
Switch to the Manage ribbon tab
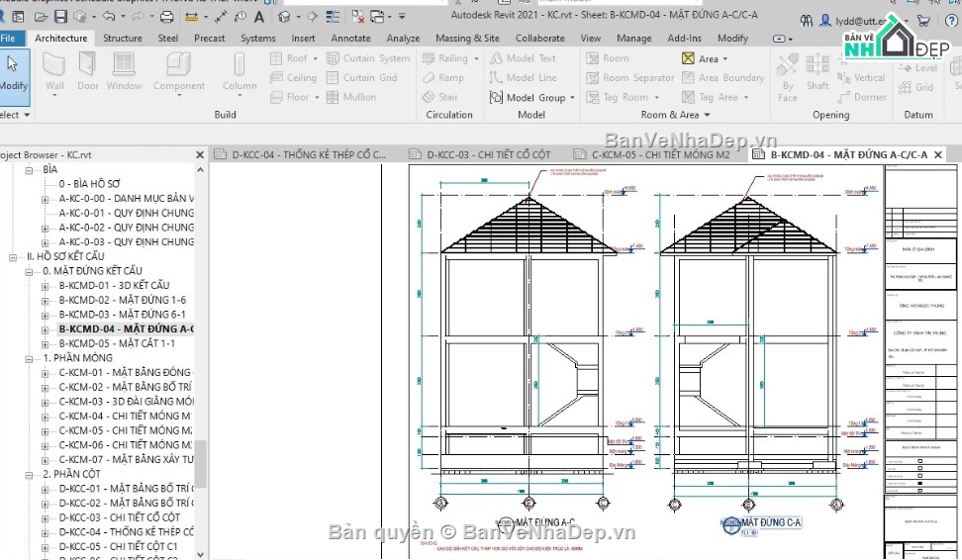[x=633, y=38]
